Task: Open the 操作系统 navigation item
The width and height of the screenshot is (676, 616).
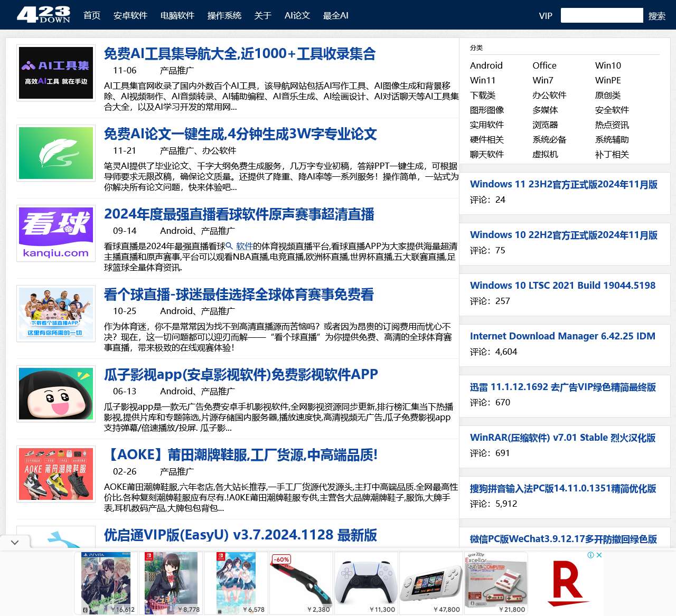Action: tap(224, 15)
